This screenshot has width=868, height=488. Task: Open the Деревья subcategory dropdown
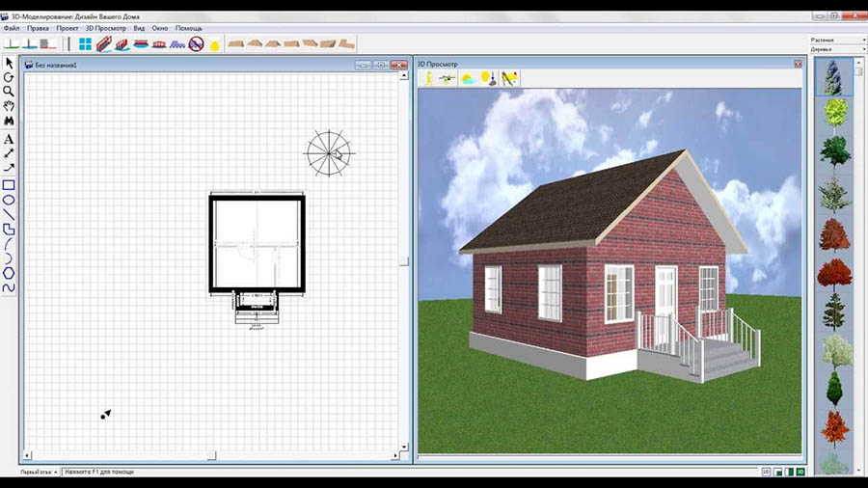click(x=836, y=48)
